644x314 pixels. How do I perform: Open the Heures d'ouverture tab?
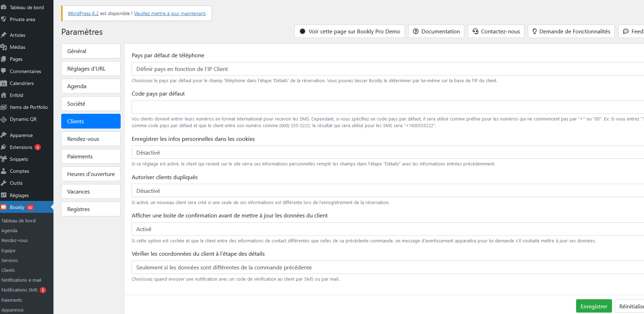click(91, 174)
